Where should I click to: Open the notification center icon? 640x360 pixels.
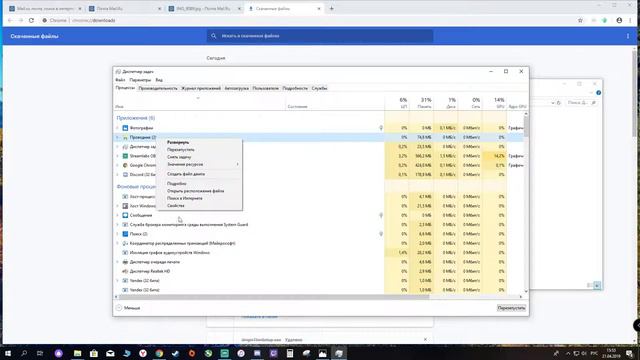629,353
